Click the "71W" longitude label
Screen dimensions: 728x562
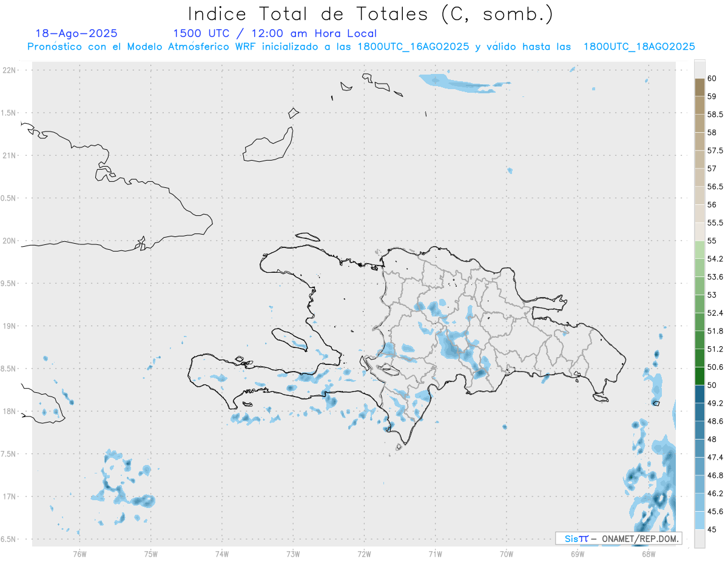[x=435, y=554]
